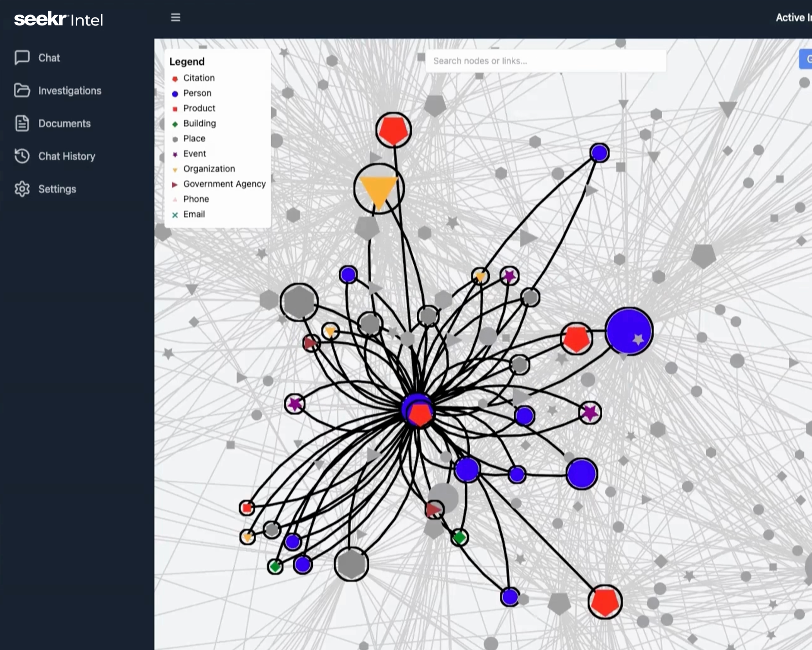The width and height of the screenshot is (812, 650).
Task: Click the Investigations folder icon
Action: tap(22, 90)
